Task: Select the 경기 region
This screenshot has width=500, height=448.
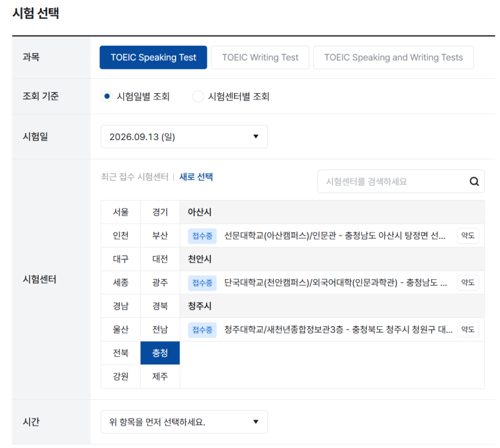Action: (x=160, y=212)
